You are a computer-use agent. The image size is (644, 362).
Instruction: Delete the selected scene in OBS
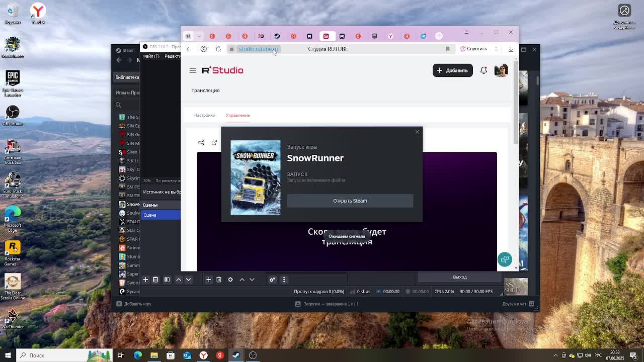click(155, 280)
